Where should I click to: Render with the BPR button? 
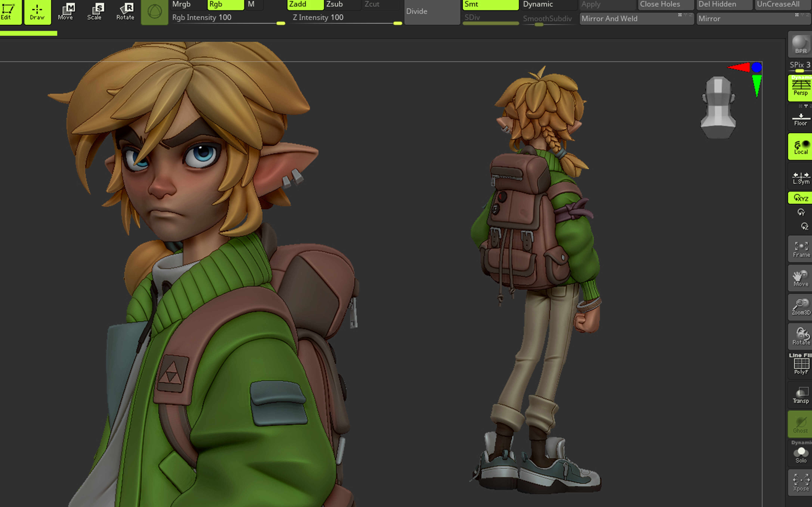800,44
